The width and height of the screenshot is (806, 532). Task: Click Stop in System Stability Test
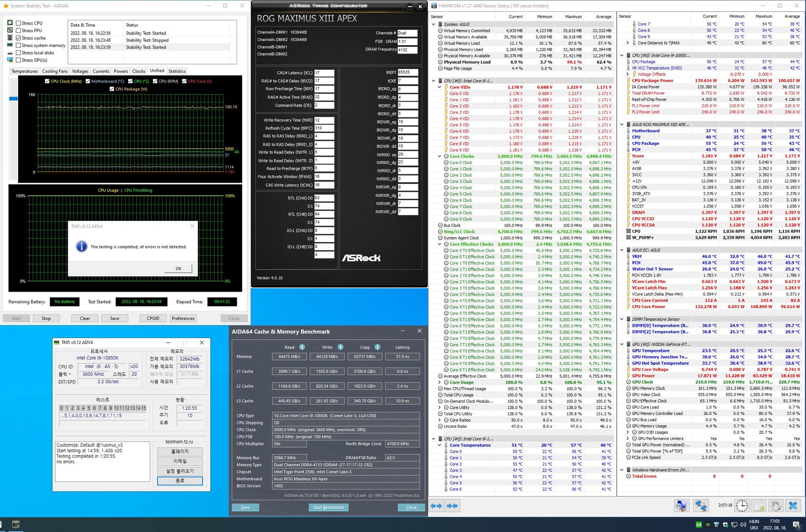click(x=46, y=318)
